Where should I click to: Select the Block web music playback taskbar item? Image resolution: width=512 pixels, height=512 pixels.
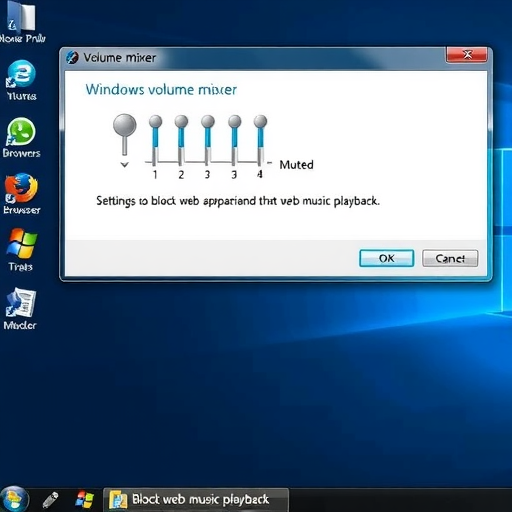(196, 500)
